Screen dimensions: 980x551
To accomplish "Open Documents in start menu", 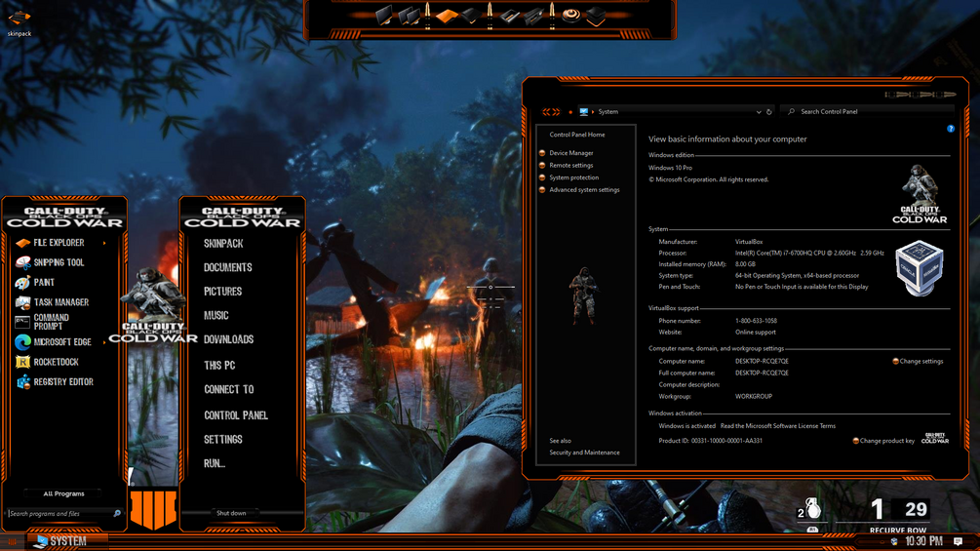I will point(228,267).
